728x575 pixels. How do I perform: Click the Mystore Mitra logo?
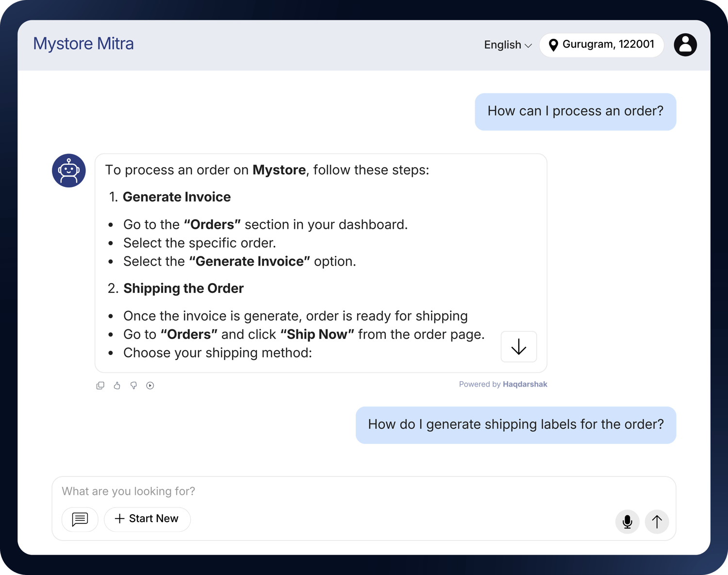point(83,44)
